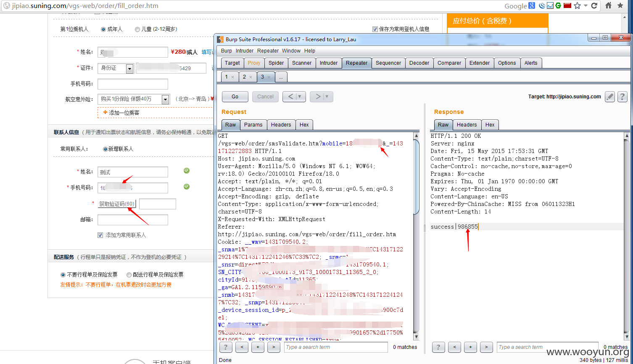
Task: Go back in Repeater history
Action: pos(290,97)
